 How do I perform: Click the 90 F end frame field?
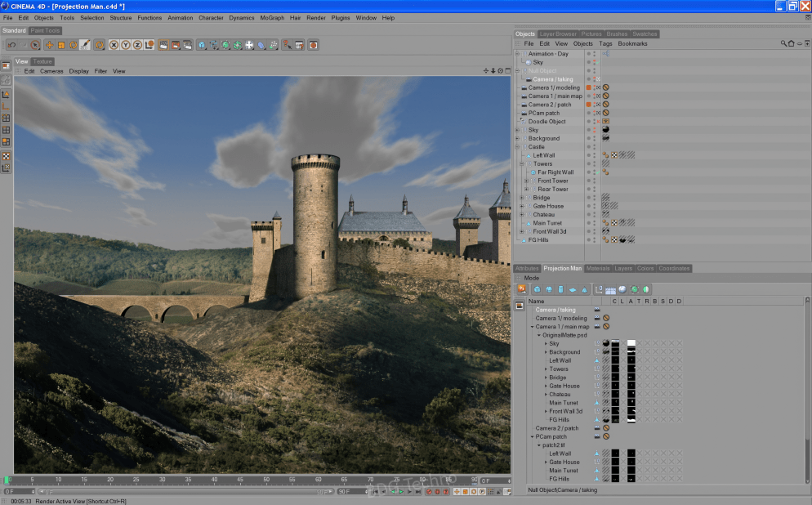(350, 492)
